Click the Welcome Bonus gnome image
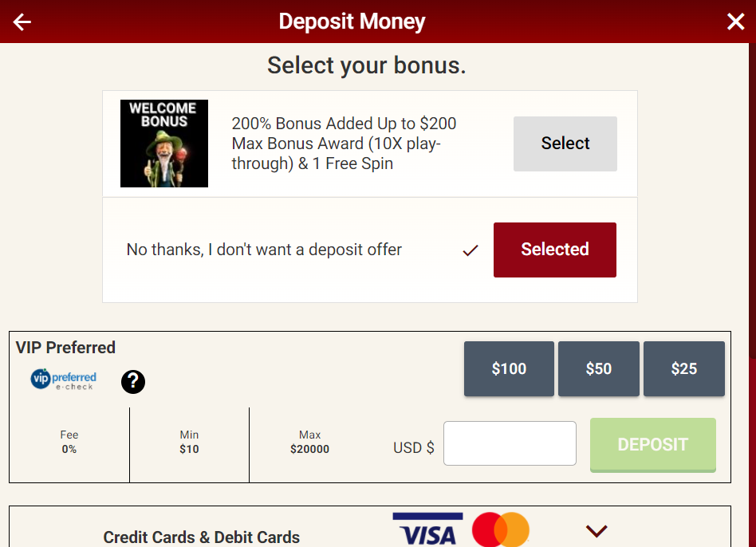Screen dimensions: 756x547 (164, 144)
